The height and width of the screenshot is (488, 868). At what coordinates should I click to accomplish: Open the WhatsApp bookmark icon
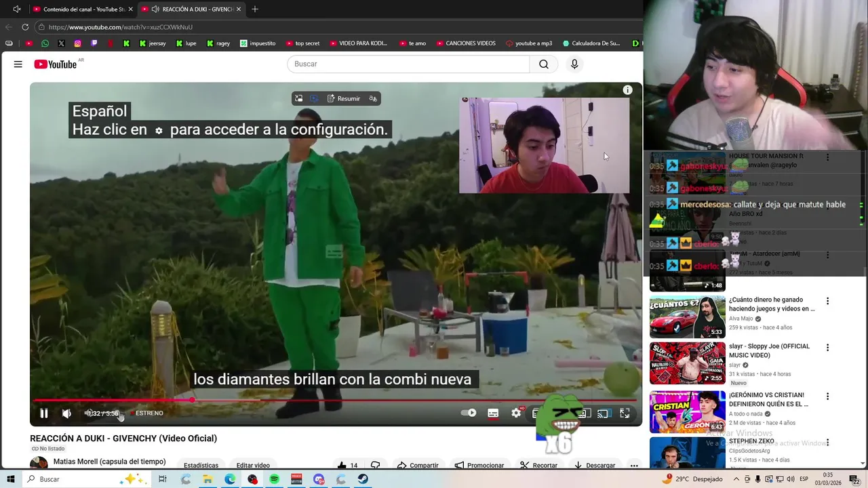tap(45, 43)
